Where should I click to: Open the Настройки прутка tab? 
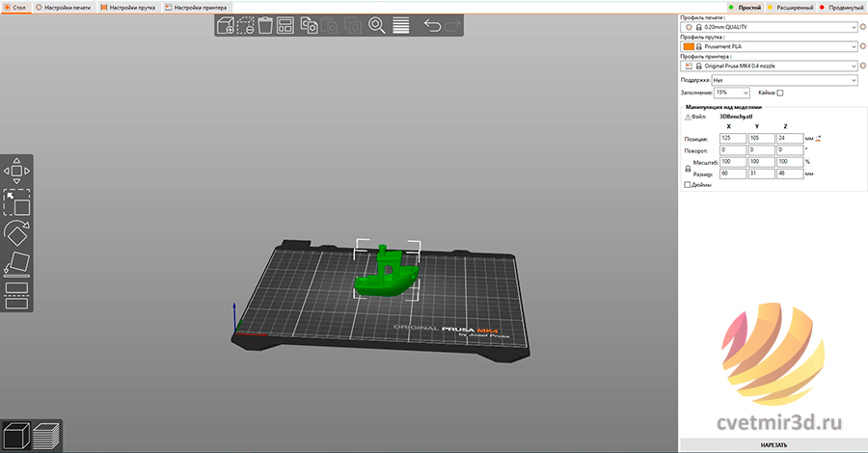click(128, 7)
